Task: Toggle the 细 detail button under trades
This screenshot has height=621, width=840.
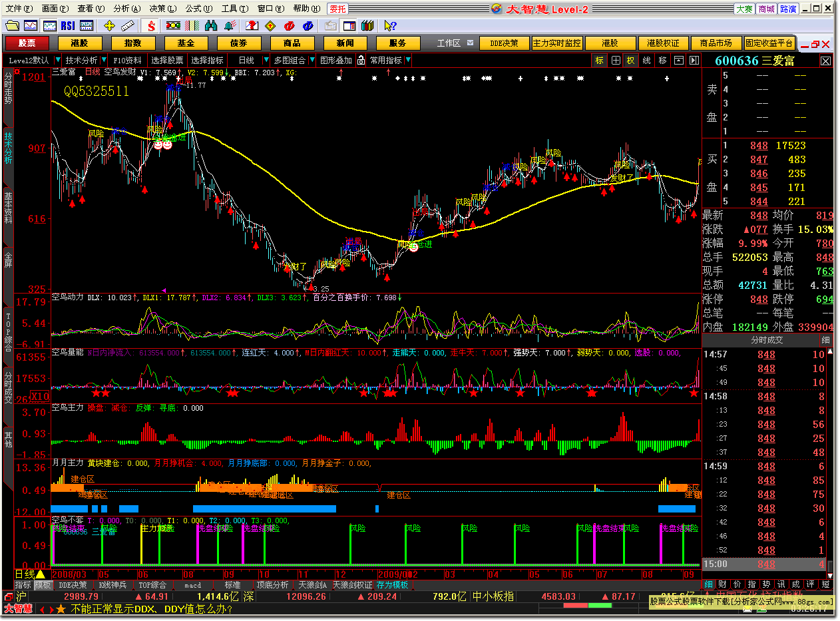Action: point(708,584)
